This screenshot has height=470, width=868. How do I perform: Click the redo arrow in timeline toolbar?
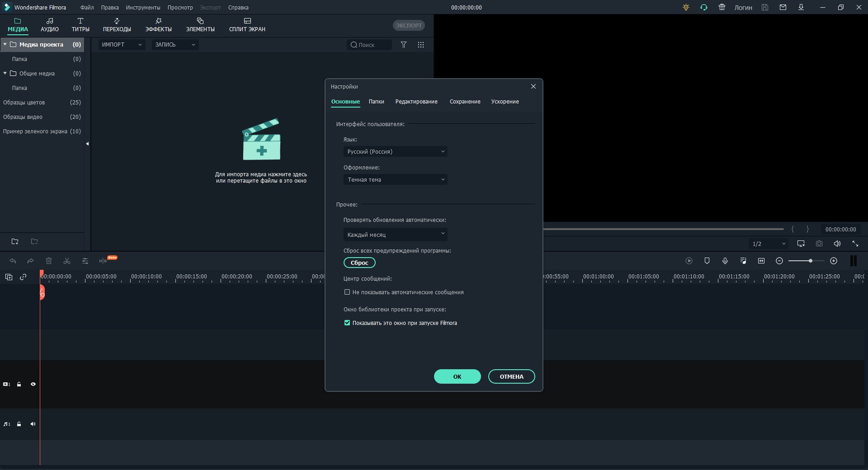[x=30, y=261]
